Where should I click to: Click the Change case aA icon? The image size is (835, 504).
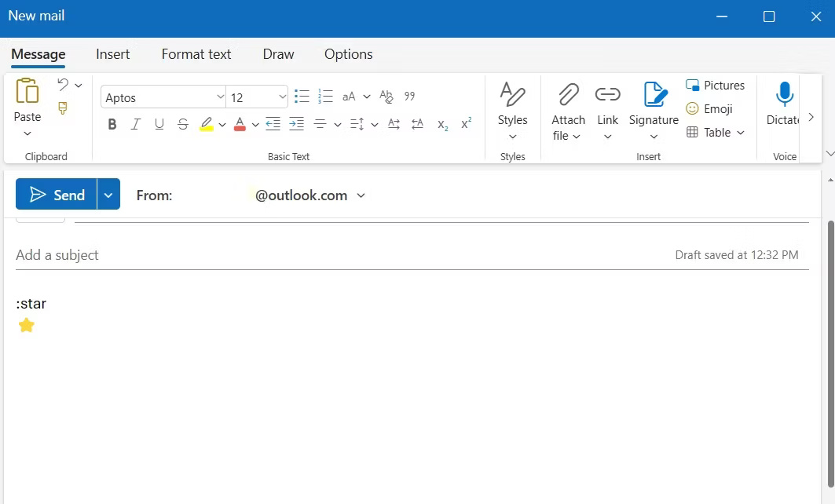point(349,97)
